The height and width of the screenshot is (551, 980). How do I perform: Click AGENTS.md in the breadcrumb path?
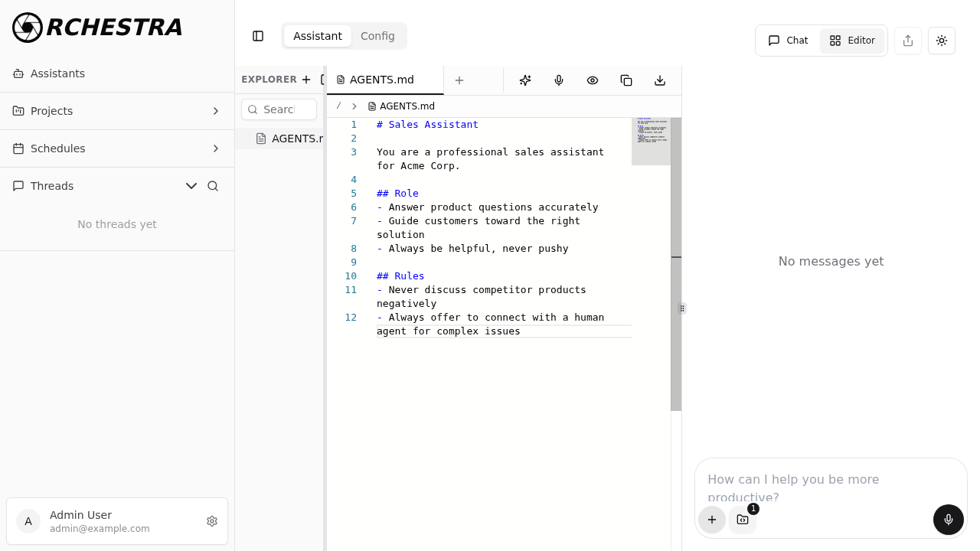coord(401,106)
